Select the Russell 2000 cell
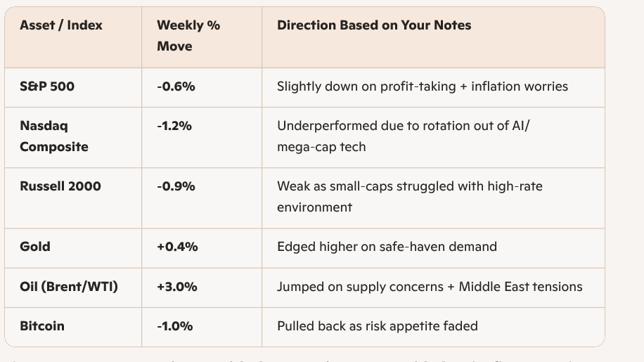This screenshot has height=362, width=644. (x=60, y=186)
